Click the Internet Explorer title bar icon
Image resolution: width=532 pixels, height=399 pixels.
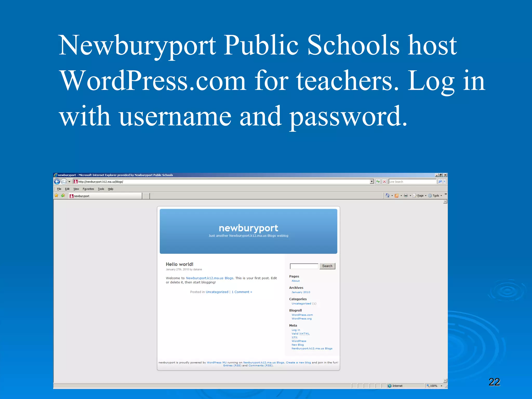click(x=56, y=175)
